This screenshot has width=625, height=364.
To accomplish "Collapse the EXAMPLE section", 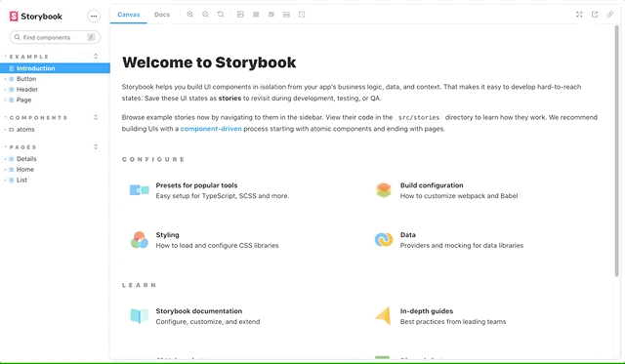I will tap(29, 57).
